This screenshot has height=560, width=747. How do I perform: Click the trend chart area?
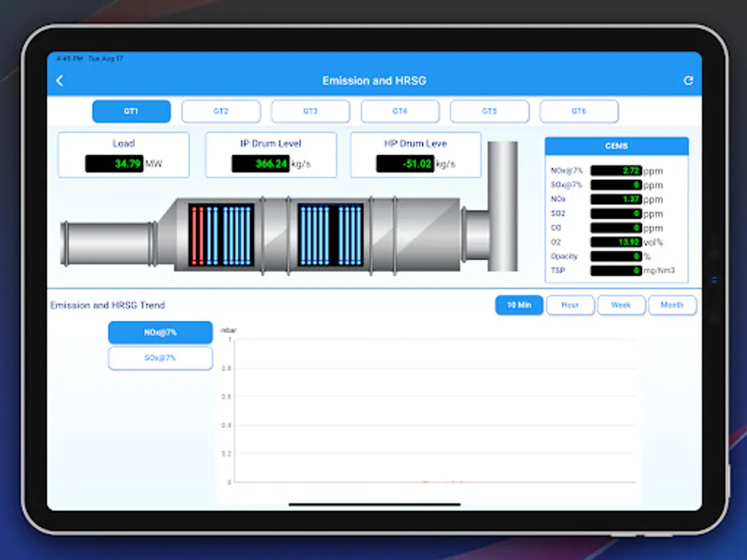click(x=428, y=412)
